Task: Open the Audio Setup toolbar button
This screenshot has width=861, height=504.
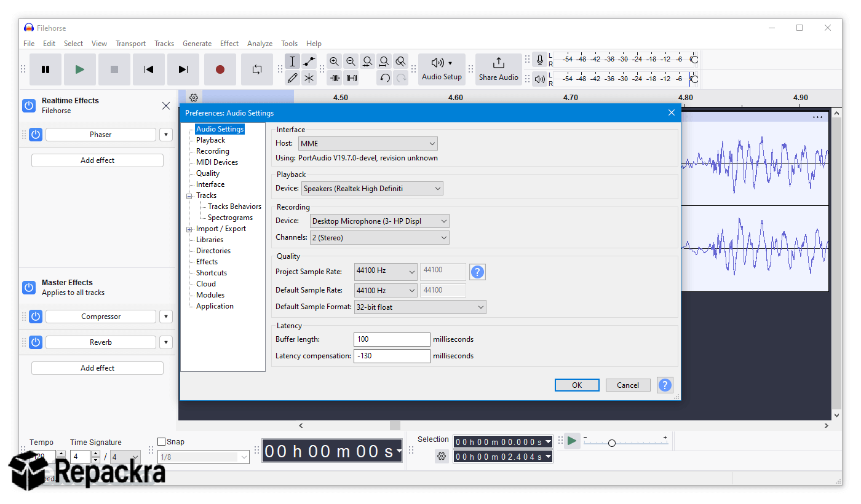Action: 442,69
